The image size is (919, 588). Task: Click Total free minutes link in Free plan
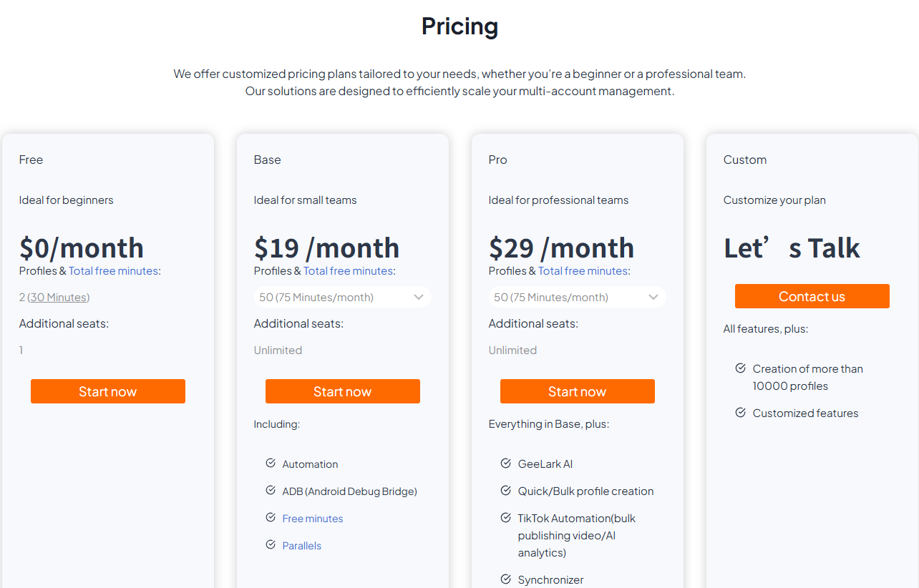[113, 271]
